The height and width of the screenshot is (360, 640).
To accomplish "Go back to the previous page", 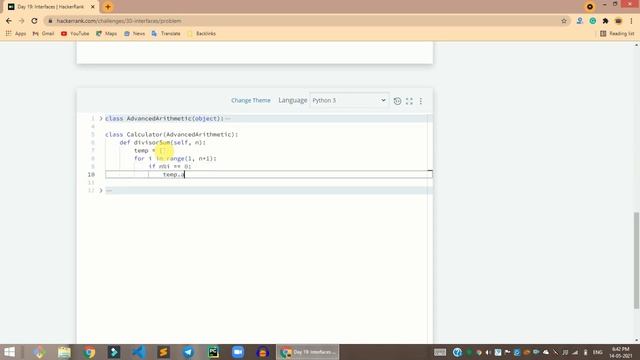I will [x=9, y=21].
